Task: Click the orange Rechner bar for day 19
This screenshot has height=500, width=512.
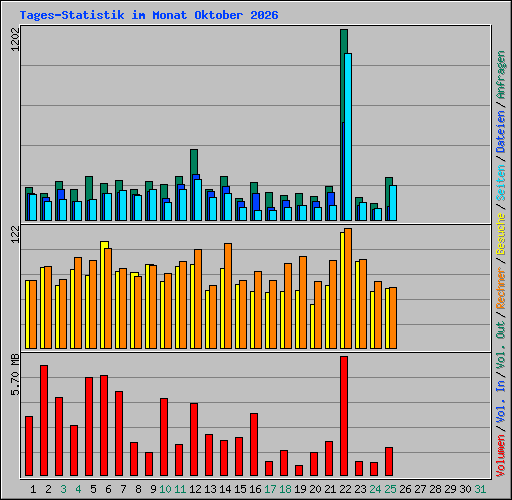Action: (x=303, y=302)
